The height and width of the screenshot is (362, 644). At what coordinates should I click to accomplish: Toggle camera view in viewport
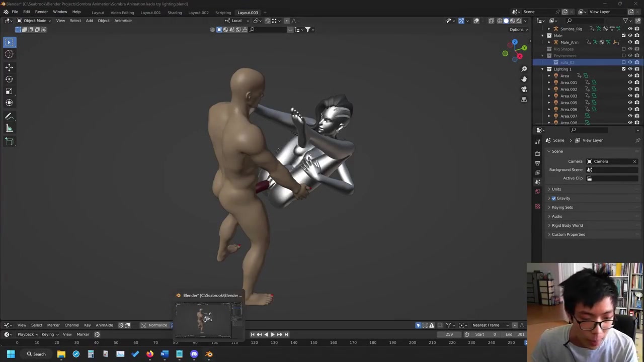524,89
